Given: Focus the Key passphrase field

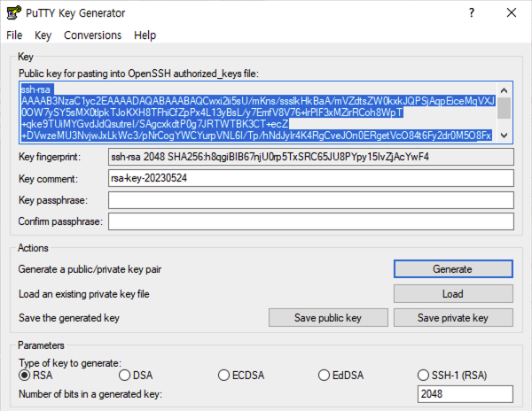Looking at the screenshot, I should [x=309, y=199].
